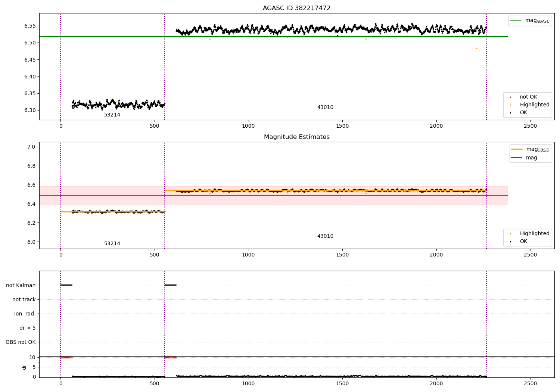
Task: Click obsid label 43010 in top plot
Action: pyautogui.click(x=325, y=107)
